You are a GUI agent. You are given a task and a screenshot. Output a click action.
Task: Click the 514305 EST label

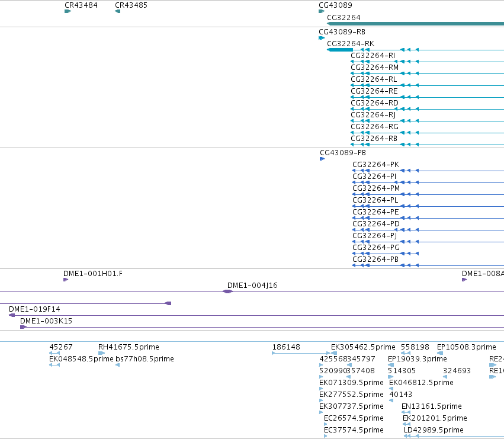click(x=402, y=370)
